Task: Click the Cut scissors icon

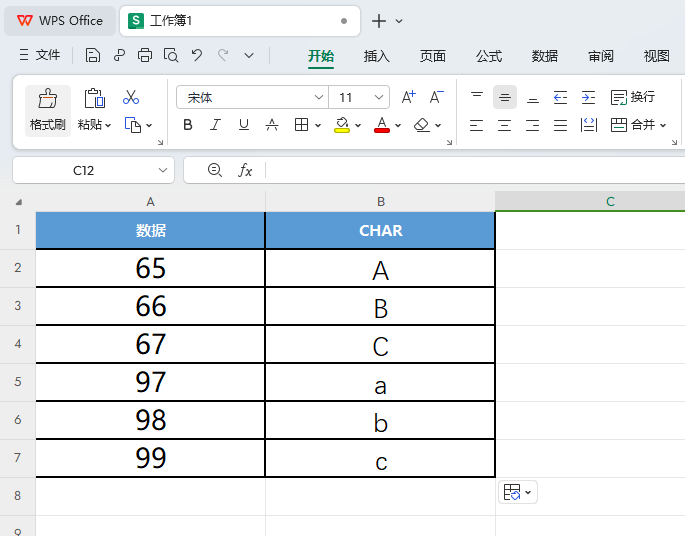Action: [x=131, y=97]
